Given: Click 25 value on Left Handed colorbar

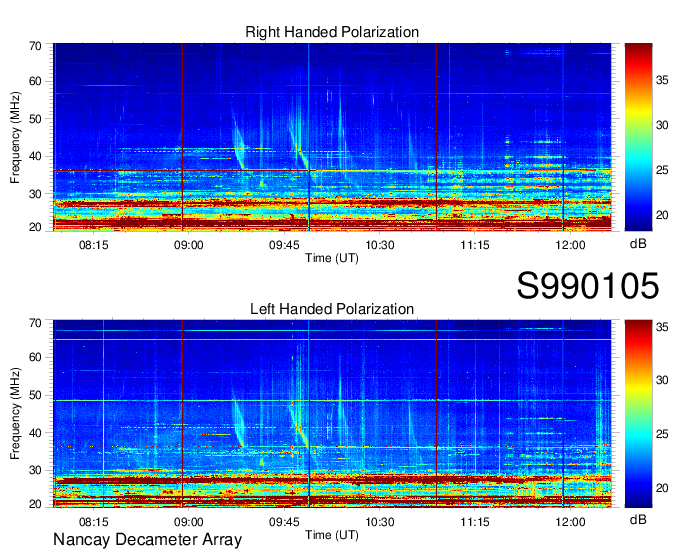Looking at the screenshot, I should coord(662,434).
